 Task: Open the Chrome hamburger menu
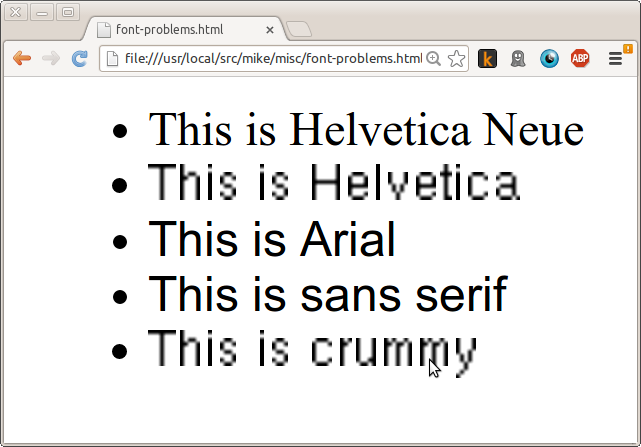(x=615, y=58)
